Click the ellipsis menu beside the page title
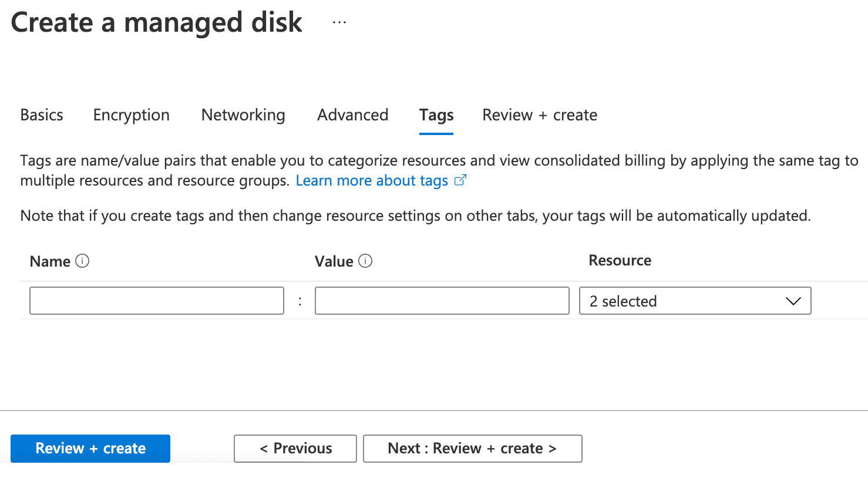The height and width of the screenshot is (478, 868). point(338,22)
